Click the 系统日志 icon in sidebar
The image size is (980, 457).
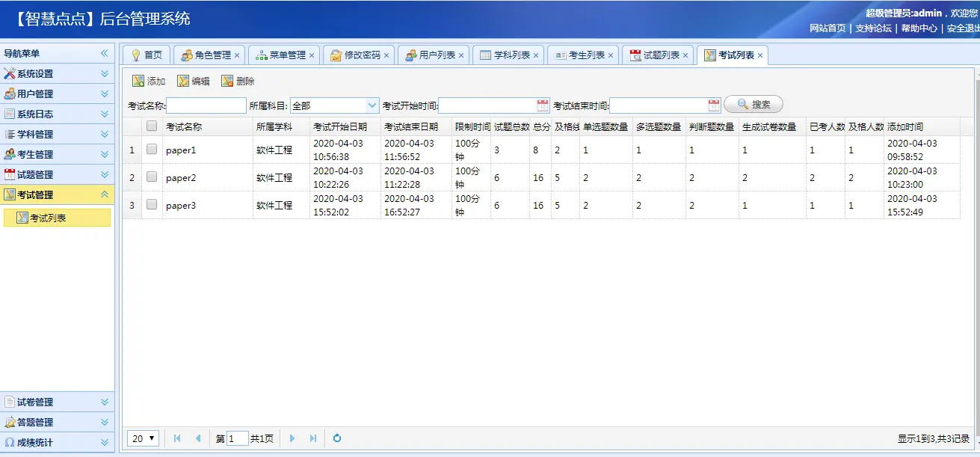10,114
